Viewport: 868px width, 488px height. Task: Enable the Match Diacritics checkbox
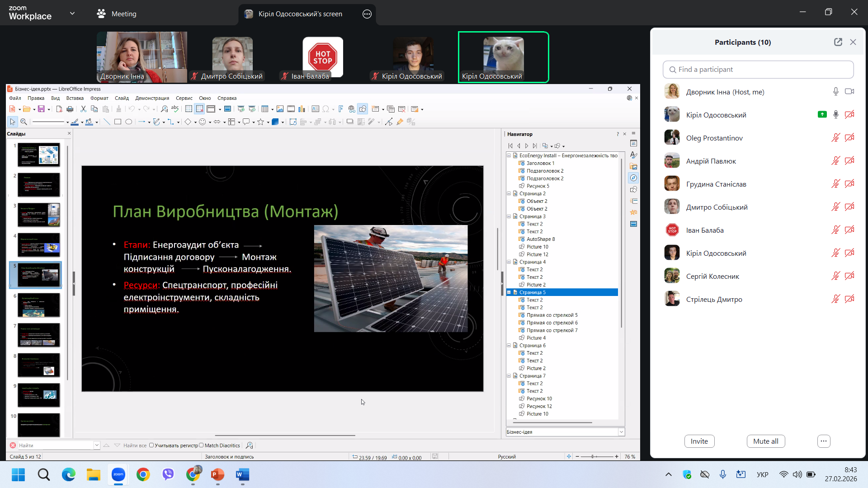pos(202,446)
